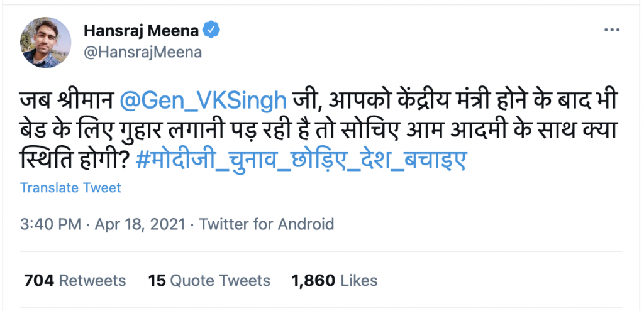Open the more options ellipsis menu
The height and width of the screenshot is (311, 644).
pos(612,30)
